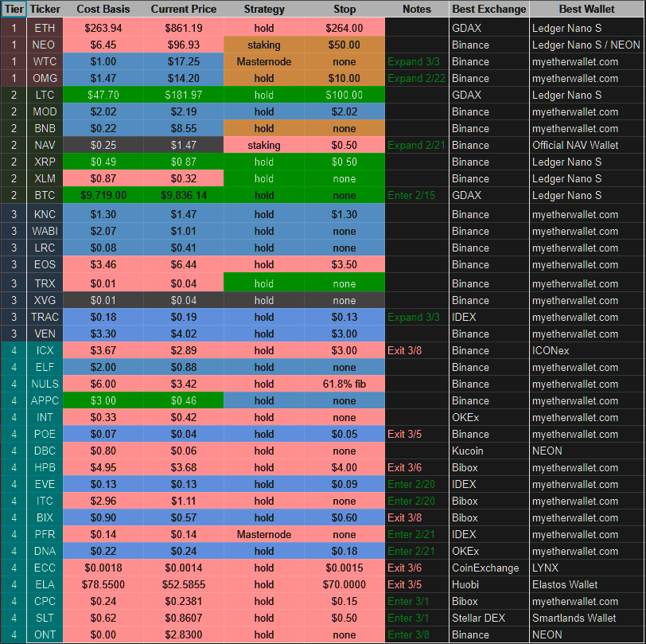Viewport: 646px width, 644px height.
Task: Select the $263.94 cost basis cell
Action: [x=103, y=28]
